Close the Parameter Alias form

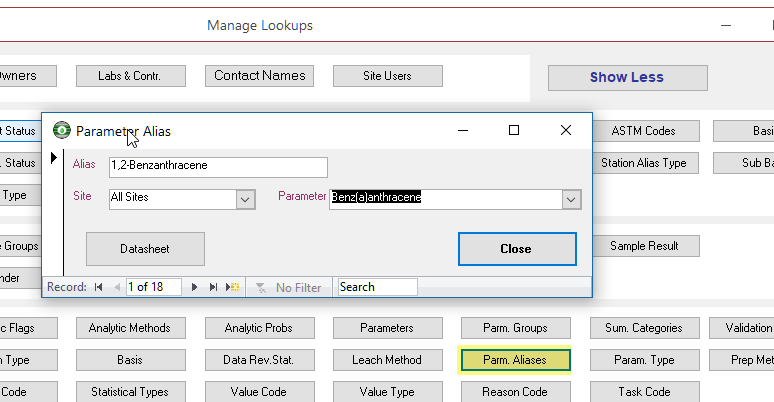tap(517, 249)
